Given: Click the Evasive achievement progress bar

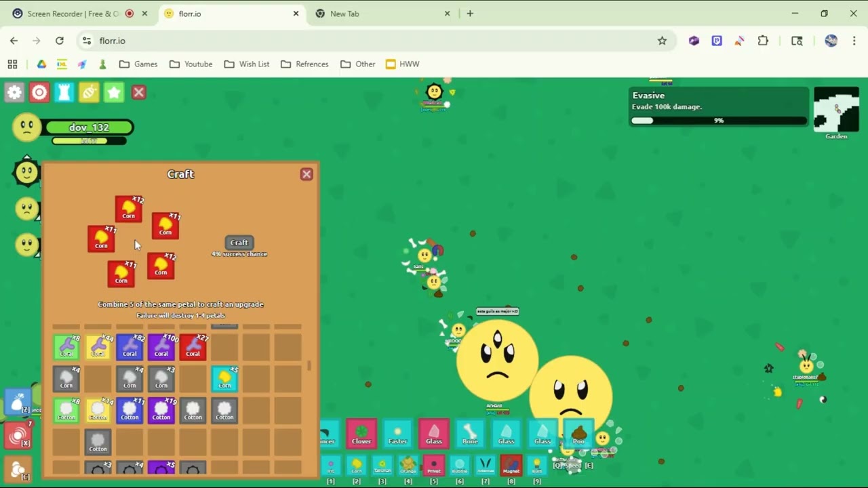Looking at the screenshot, I should [x=719, y=121].
